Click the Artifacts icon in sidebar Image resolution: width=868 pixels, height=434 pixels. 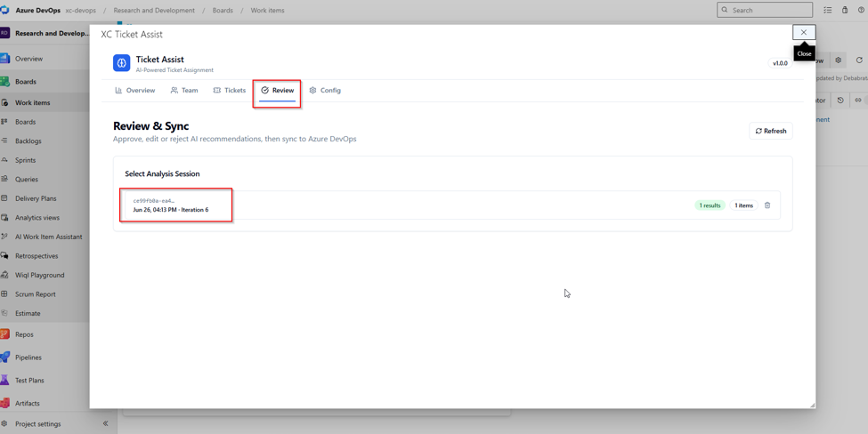pyautogui.click(x=4, y=403)
